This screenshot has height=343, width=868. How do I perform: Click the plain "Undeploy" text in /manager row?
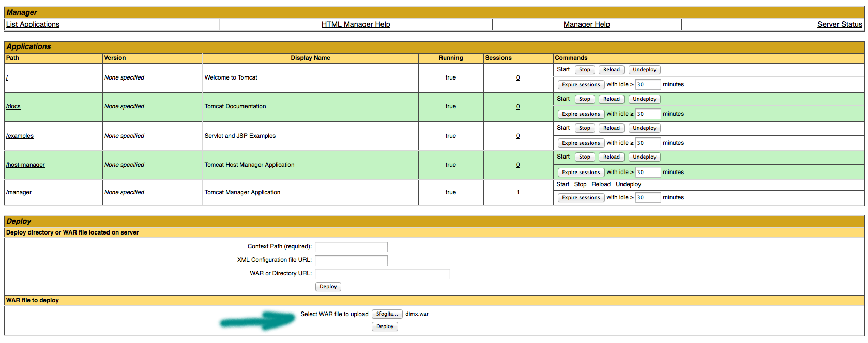tap(628, 184)
